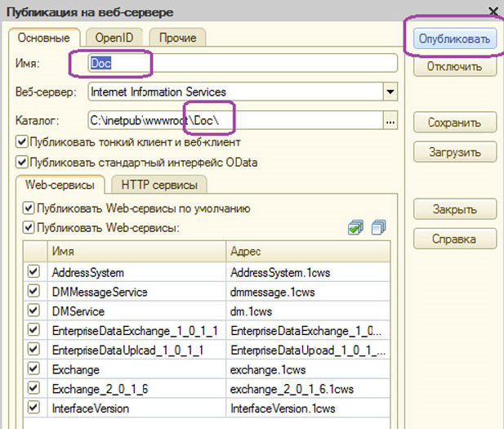Toggle Публиковать Web-сервисы по умолчанию checkbox

click(x=29, y=208)
